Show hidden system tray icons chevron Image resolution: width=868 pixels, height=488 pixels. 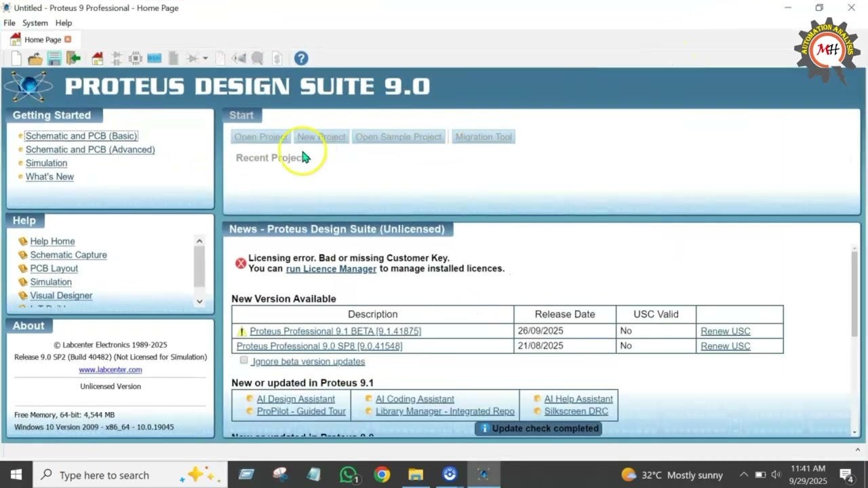(744, 475)
